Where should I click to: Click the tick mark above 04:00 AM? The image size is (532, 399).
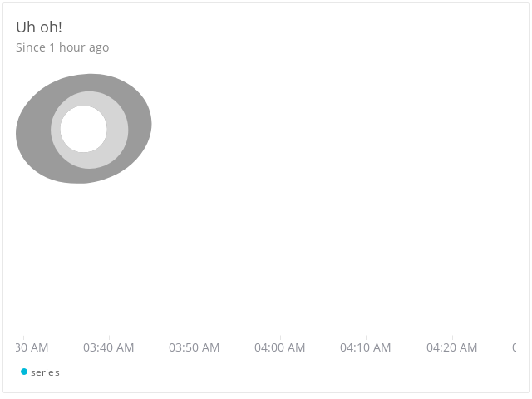tap(280, 335)
